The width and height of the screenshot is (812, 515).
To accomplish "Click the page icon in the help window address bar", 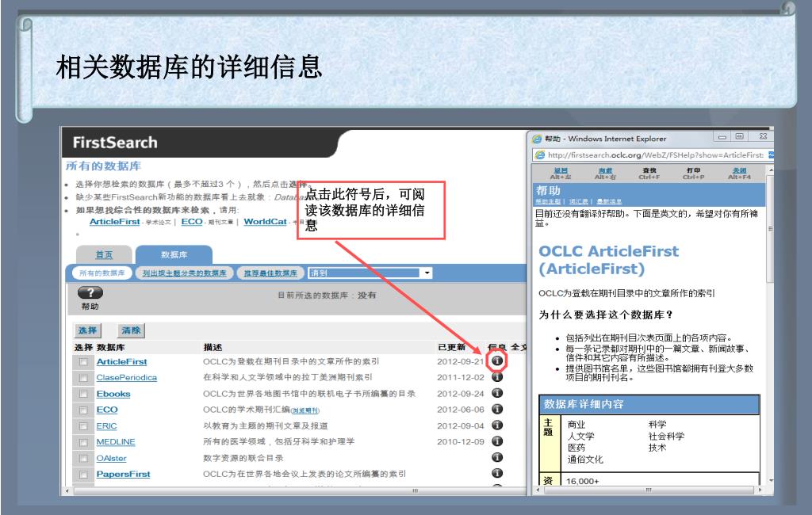I will click(539, 154).
